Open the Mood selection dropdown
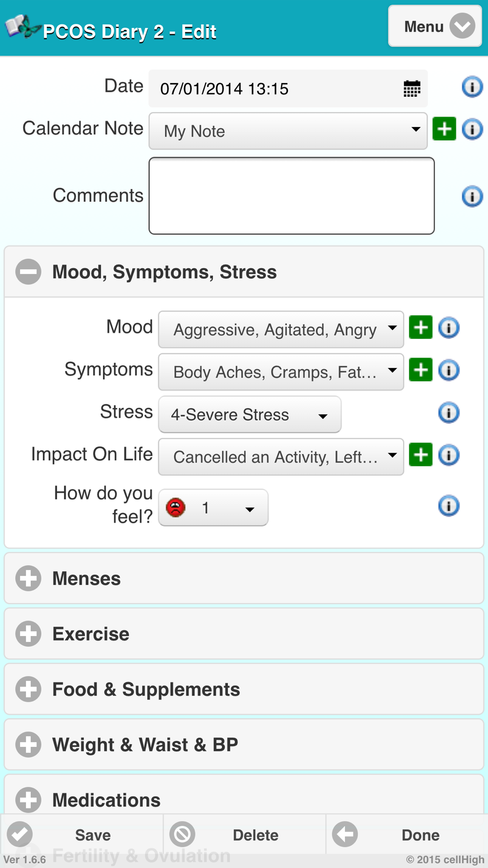Screen dimensions: 488x868 (x=281, y=330)
